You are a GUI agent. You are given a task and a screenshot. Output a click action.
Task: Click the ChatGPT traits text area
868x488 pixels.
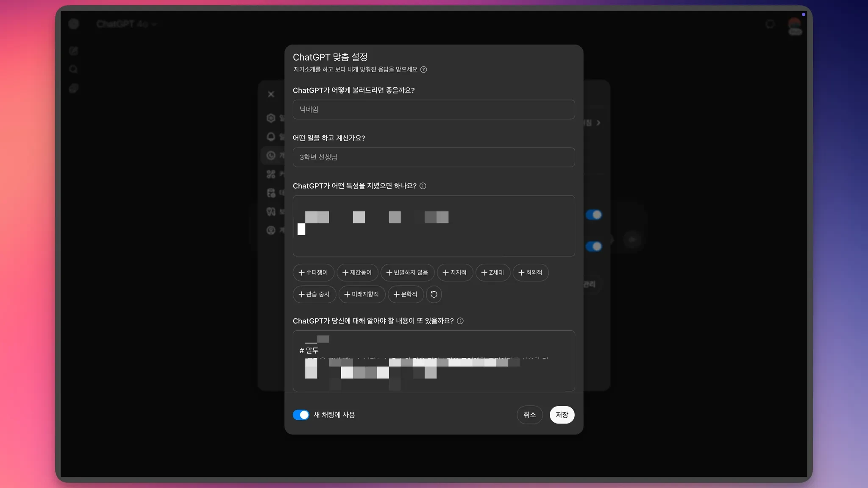[x=434, y=226]
